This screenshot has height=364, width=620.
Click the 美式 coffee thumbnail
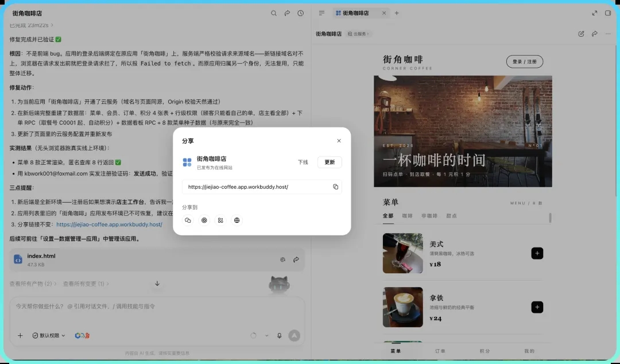pyautogui.click(x=402, y=253)
